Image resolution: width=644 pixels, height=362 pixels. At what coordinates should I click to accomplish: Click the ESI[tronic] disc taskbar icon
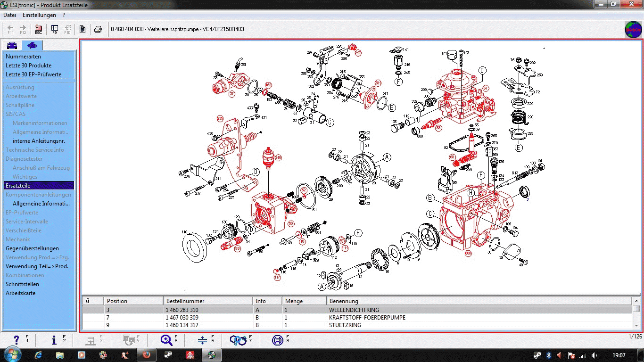[212, 355]
